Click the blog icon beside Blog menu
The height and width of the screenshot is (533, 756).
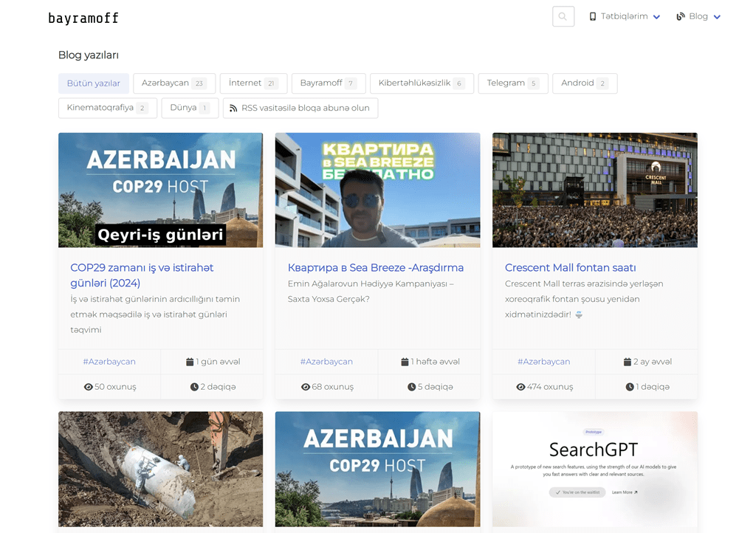pyautogui.click(x=680, y=16)
